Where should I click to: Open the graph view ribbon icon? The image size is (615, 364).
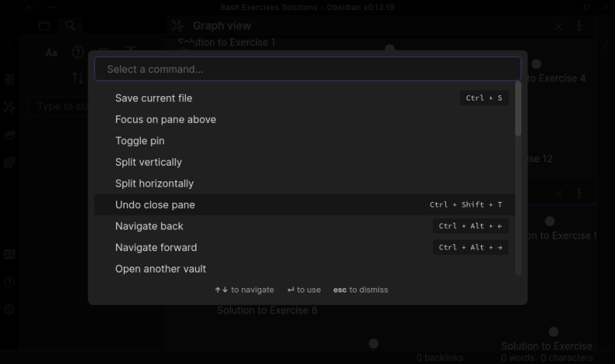pos(9,107)
